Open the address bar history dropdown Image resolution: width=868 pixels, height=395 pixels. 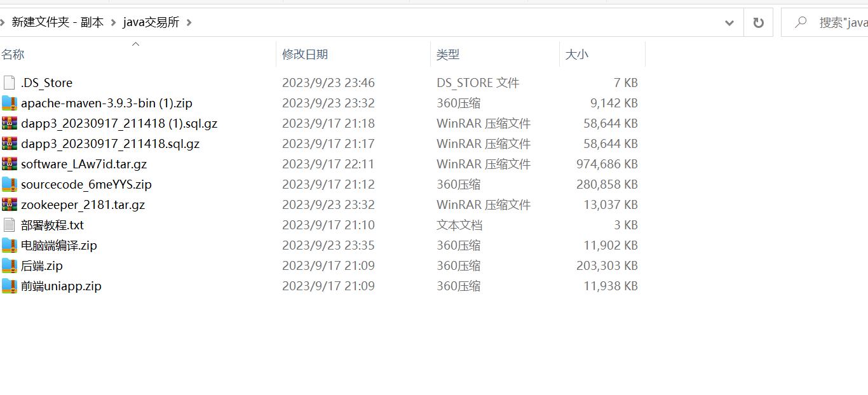pos(729,23)
